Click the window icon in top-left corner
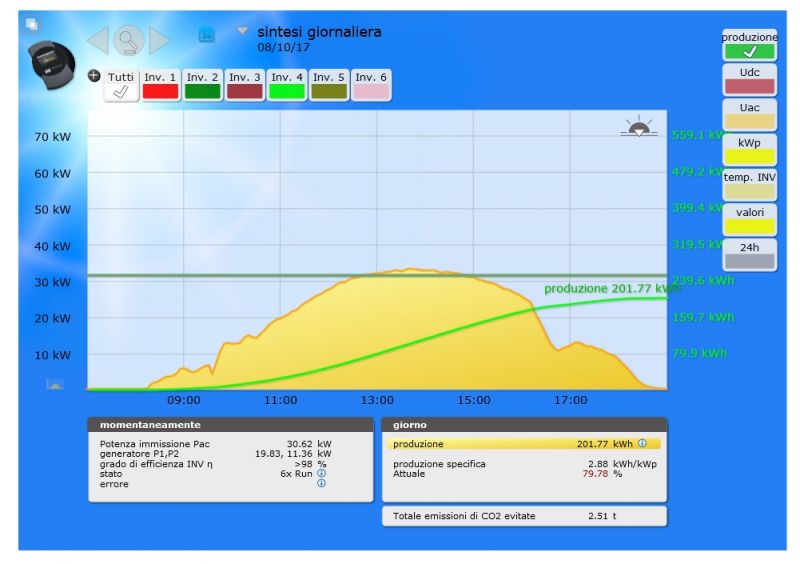This screenshot has height=564, width=800. [32, 23]
